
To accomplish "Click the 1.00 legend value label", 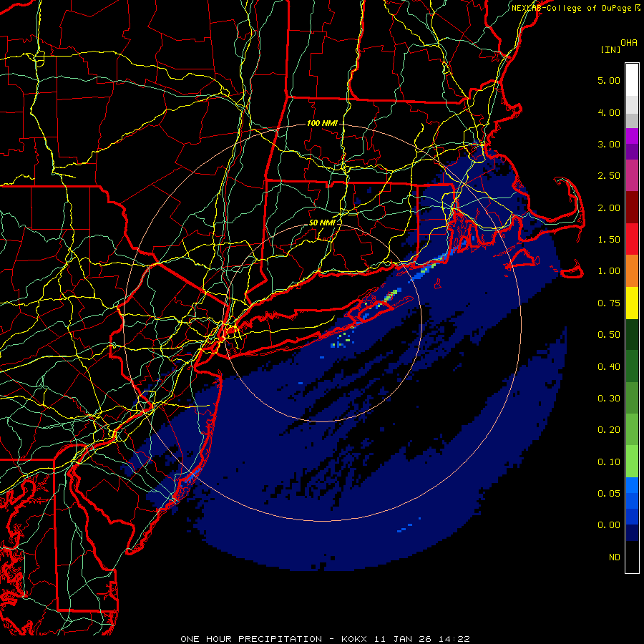I will click(609, 271).
